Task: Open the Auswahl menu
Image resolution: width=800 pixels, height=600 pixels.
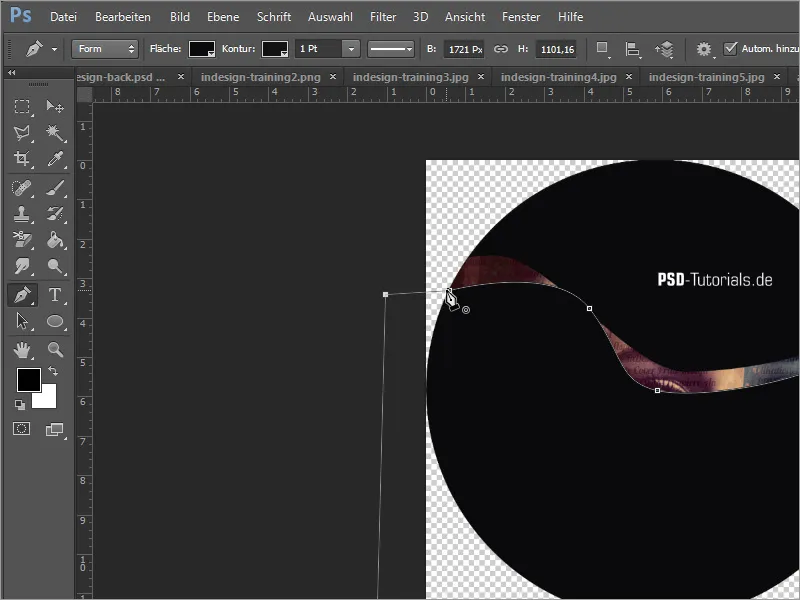Action: tap(330, 17)
